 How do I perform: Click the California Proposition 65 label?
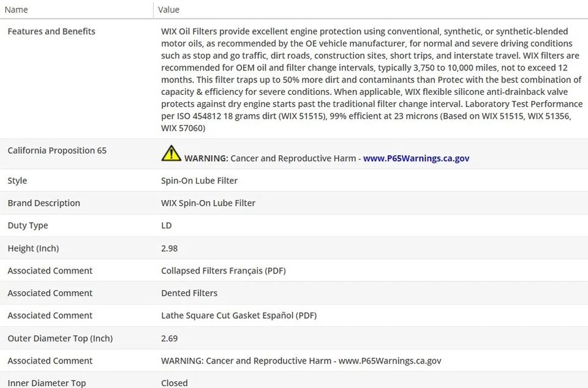click(57, 151)
